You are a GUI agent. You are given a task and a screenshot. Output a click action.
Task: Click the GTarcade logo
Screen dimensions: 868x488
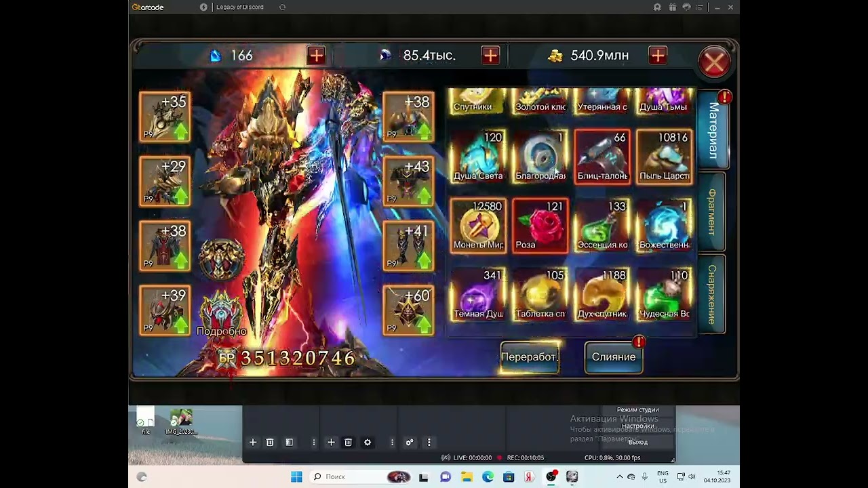(148, 7)
